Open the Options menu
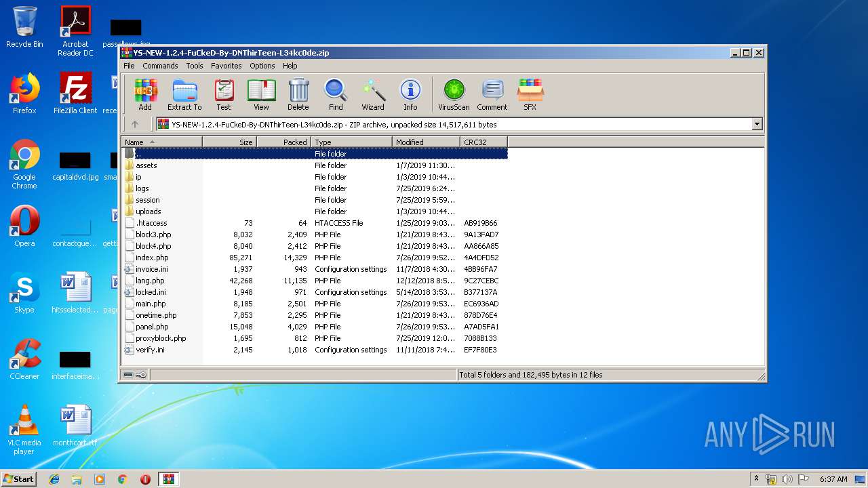868x488 pixels. click(262, 66)
